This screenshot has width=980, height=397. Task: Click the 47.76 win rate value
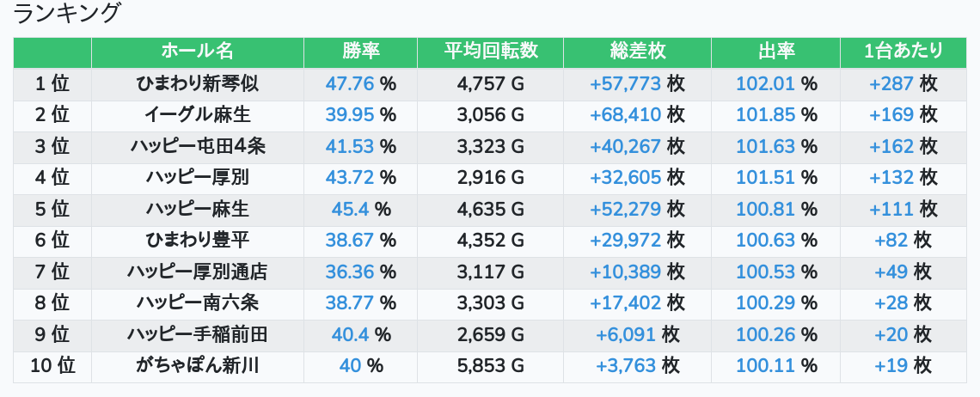pyautogui.click(x=350, y=83)
